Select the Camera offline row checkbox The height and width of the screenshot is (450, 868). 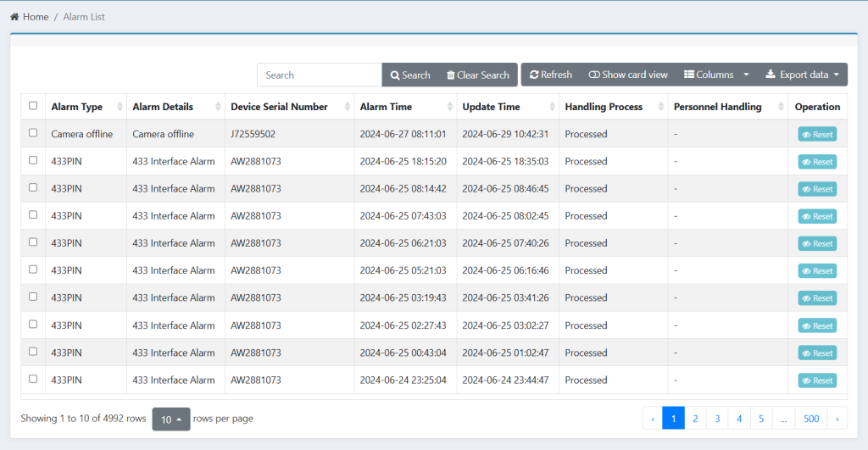pyautogui.click(x=33, y=133)
